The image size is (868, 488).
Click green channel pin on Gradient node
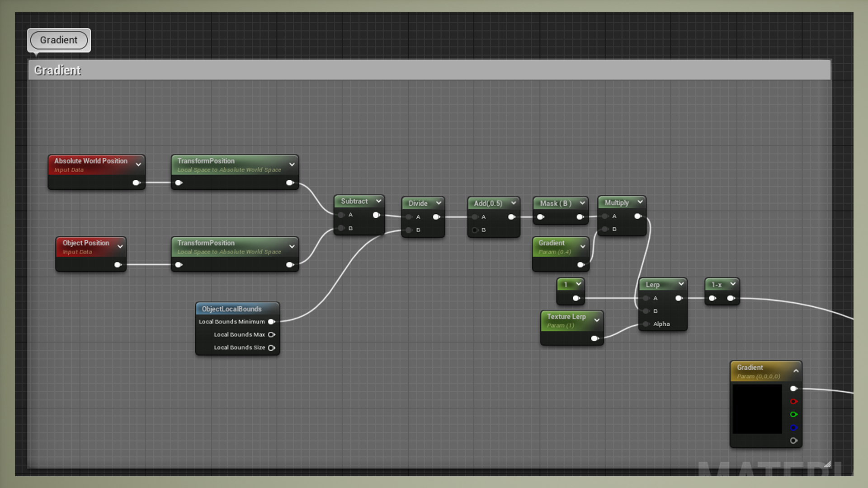[793, 415]
